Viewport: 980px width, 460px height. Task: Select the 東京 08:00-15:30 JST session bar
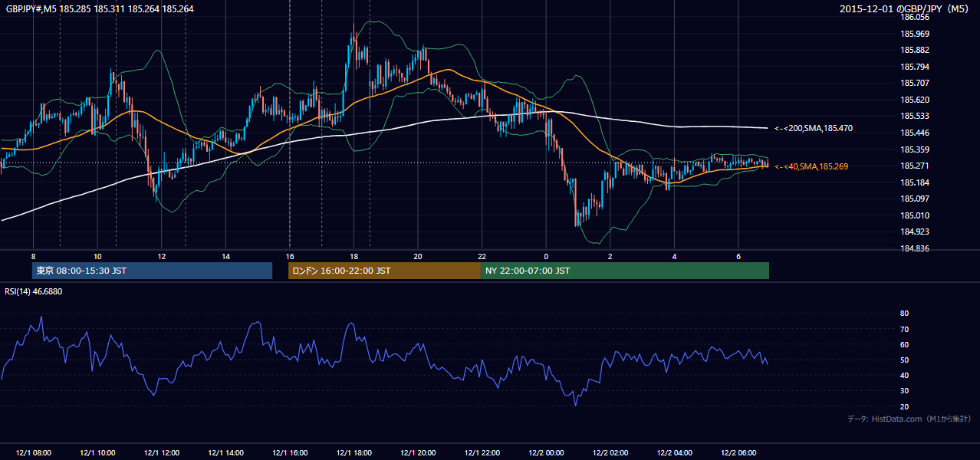[152, 271]
